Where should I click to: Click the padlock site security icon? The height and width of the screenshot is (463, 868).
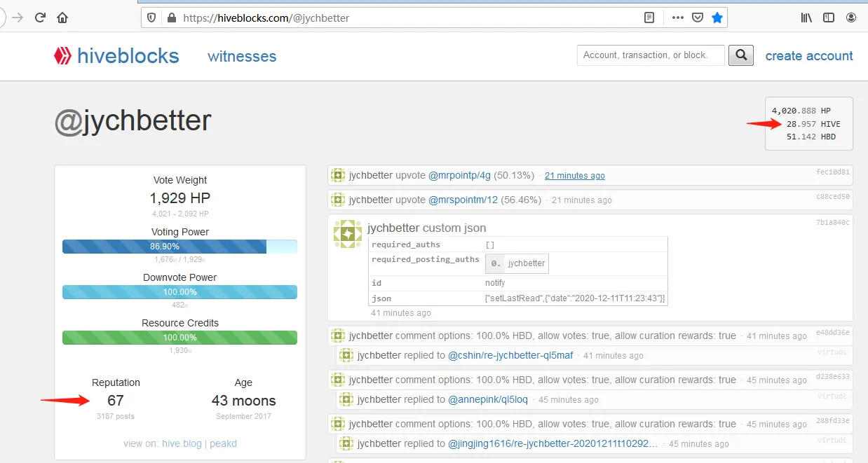click(x=171, y=18)
